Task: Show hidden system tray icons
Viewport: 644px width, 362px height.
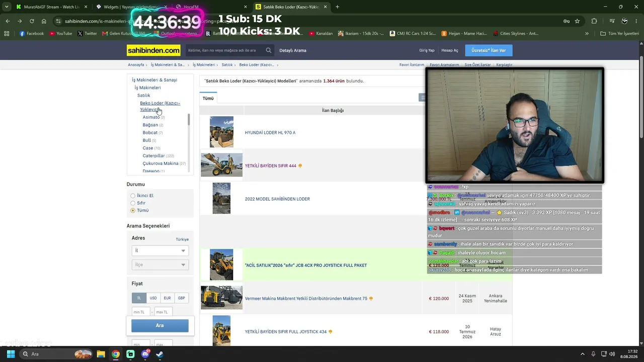Action: 583,354
